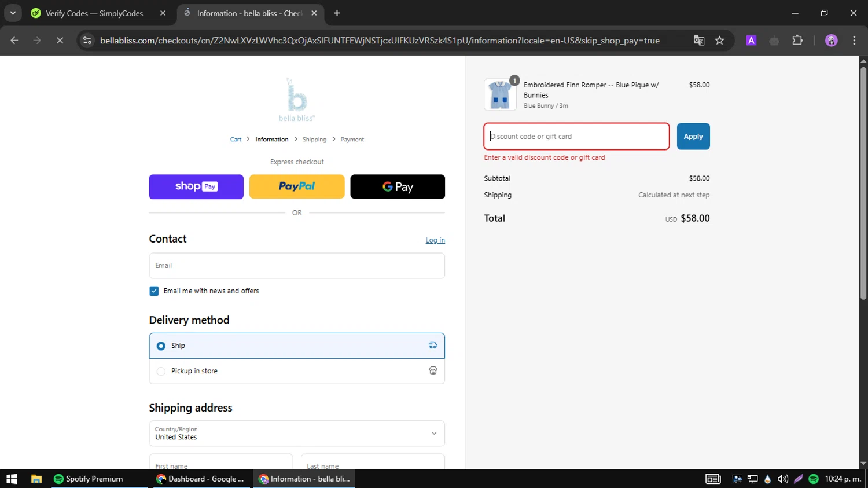Click the page vertical scrollbar
The width and height of the screenshot is (868, 488).
click(863, 183)
